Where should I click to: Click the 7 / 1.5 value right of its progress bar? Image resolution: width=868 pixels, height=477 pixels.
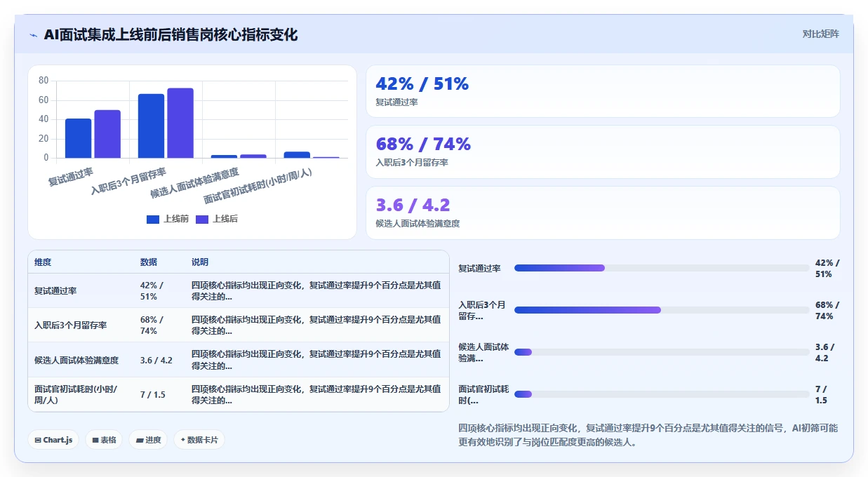(821, 394)
